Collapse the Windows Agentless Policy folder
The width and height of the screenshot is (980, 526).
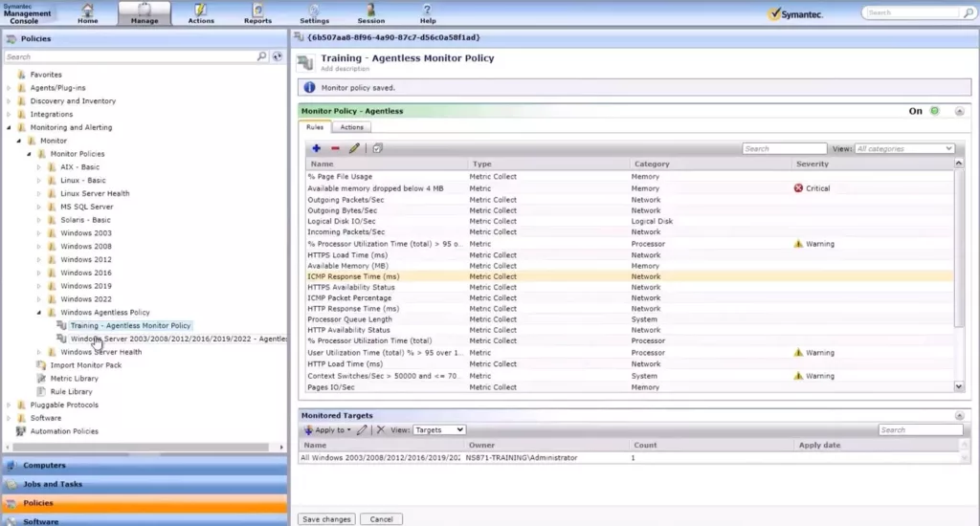click(38, 313)
